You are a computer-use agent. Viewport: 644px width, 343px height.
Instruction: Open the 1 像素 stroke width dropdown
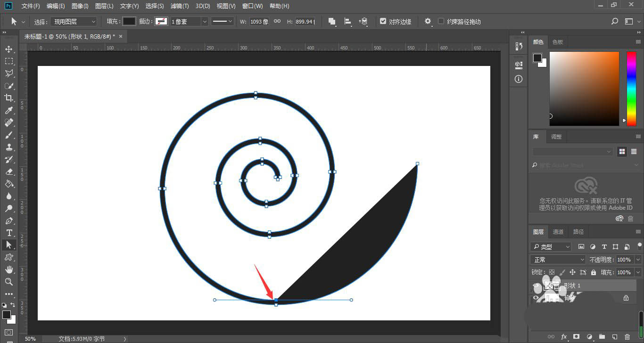(204, 22)
